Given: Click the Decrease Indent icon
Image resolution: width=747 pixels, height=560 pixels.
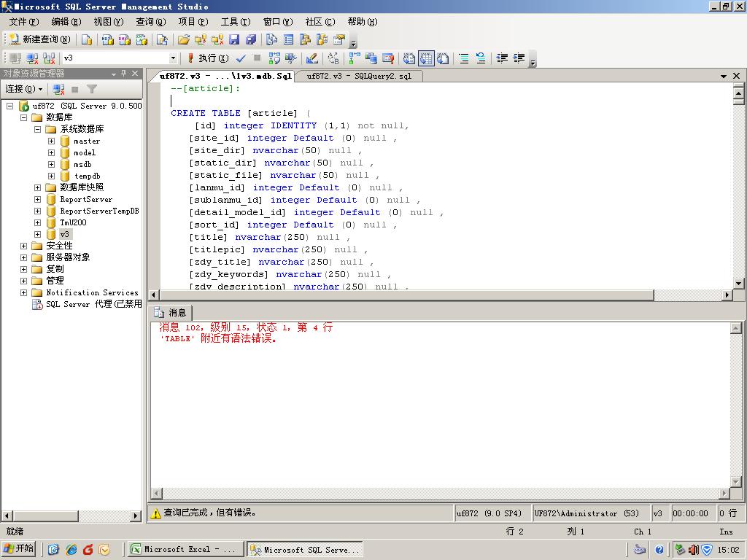Looking at the screenshot, I should coord(502,58).
